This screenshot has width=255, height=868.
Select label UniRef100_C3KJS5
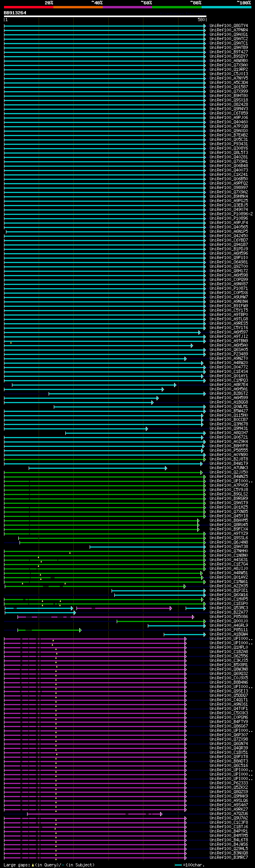[229, 661]
